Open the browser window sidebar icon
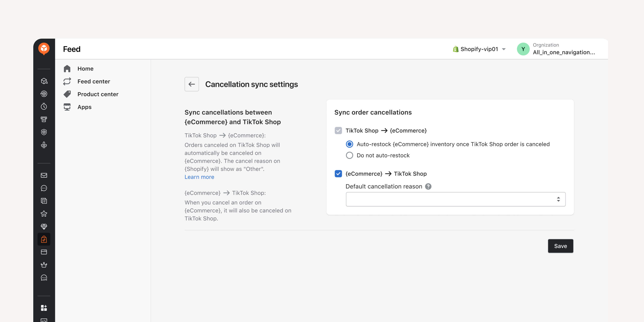This screenshot has width=644, height=322. 44,252
